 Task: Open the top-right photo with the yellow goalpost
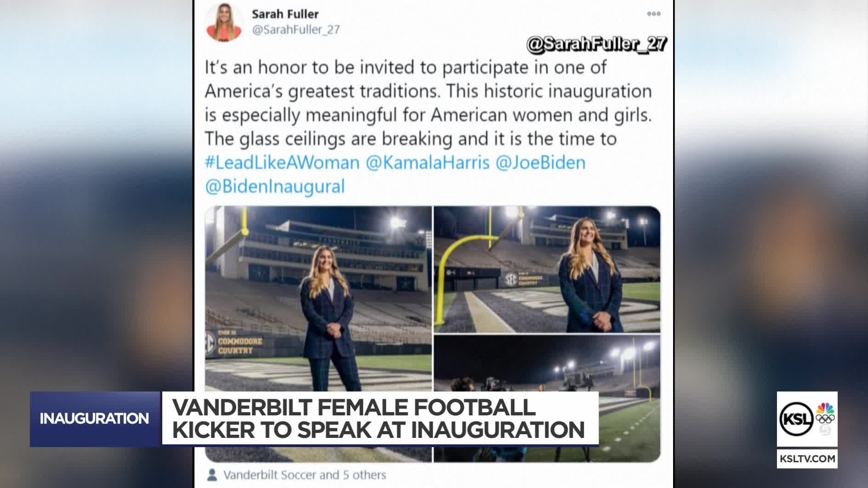[x=547, y=269]
